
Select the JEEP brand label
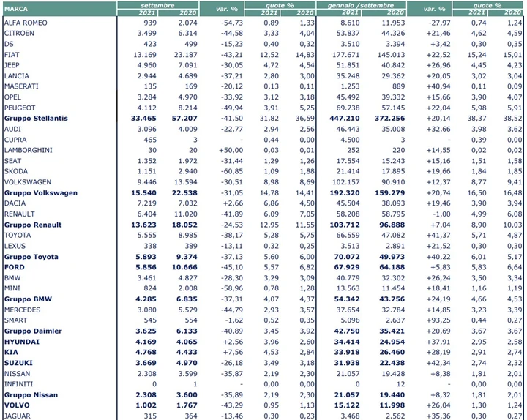pos(12,65)
